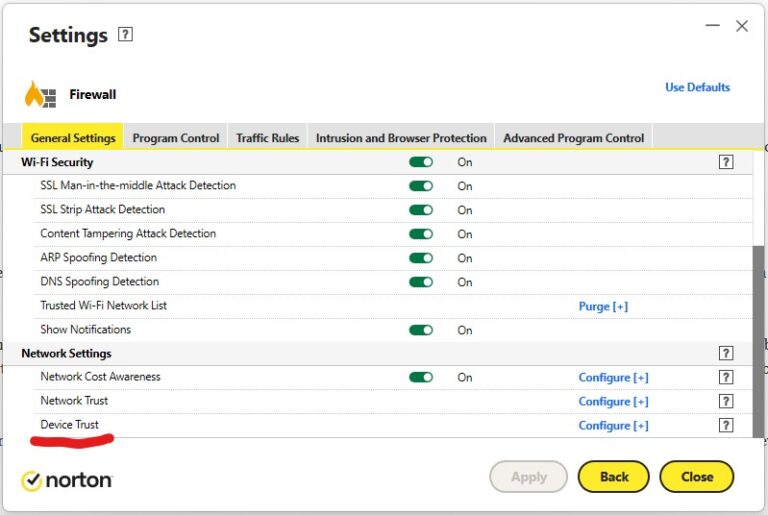This screenshot has width=768, height=515.
Task: Toggle DNS Spoofing Detection switch
Action: tap(421, 282)
